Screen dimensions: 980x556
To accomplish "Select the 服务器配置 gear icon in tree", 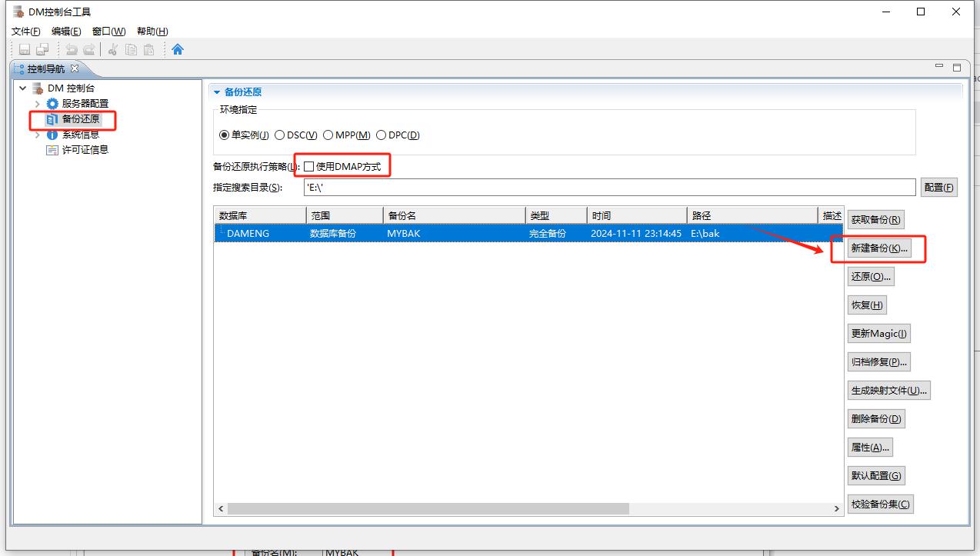I will 52,104.
